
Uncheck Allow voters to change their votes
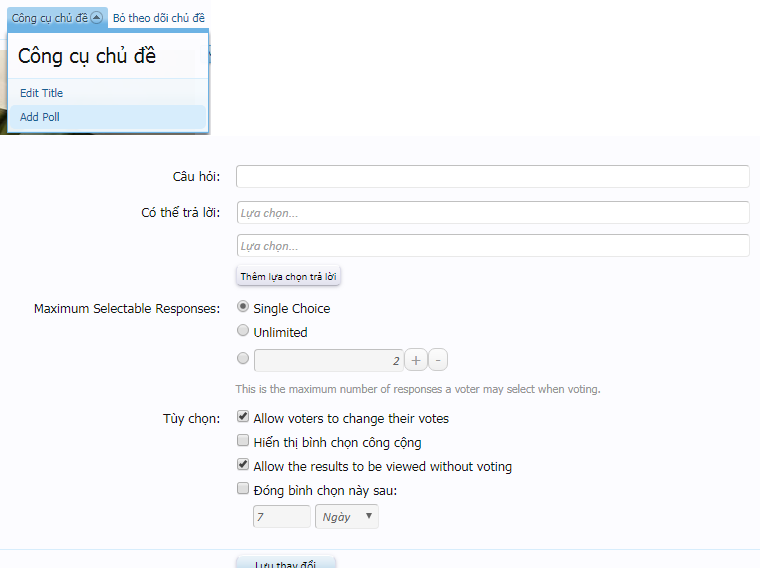[x=243, y=417]
